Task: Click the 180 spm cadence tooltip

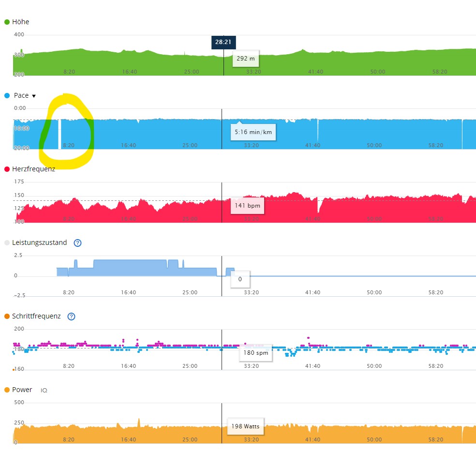Action: pos(256,353)
